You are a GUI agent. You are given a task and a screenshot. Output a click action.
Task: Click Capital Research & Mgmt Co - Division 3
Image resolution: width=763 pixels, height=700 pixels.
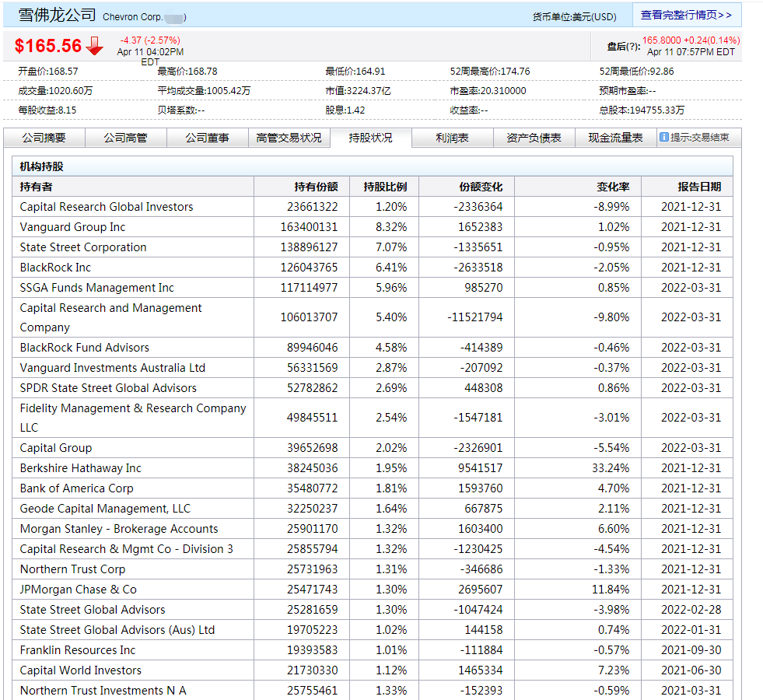[127, 549]
